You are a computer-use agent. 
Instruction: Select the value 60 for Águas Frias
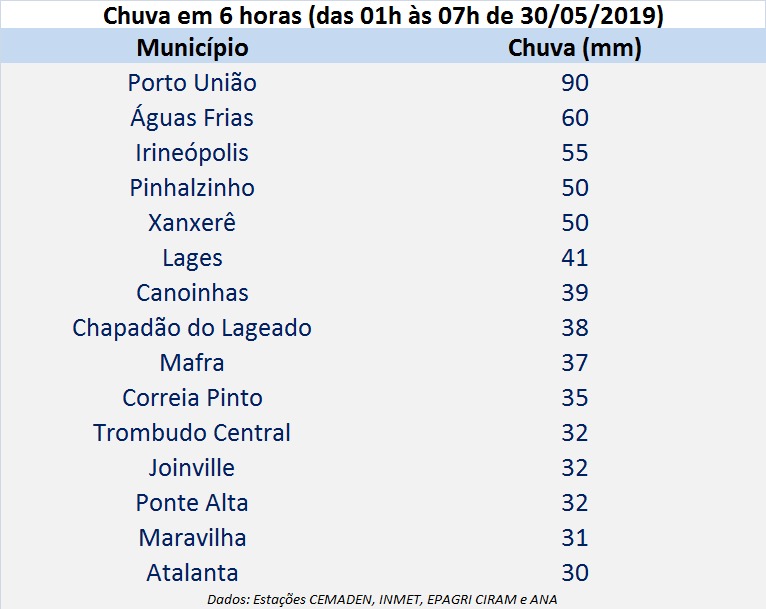574,118
